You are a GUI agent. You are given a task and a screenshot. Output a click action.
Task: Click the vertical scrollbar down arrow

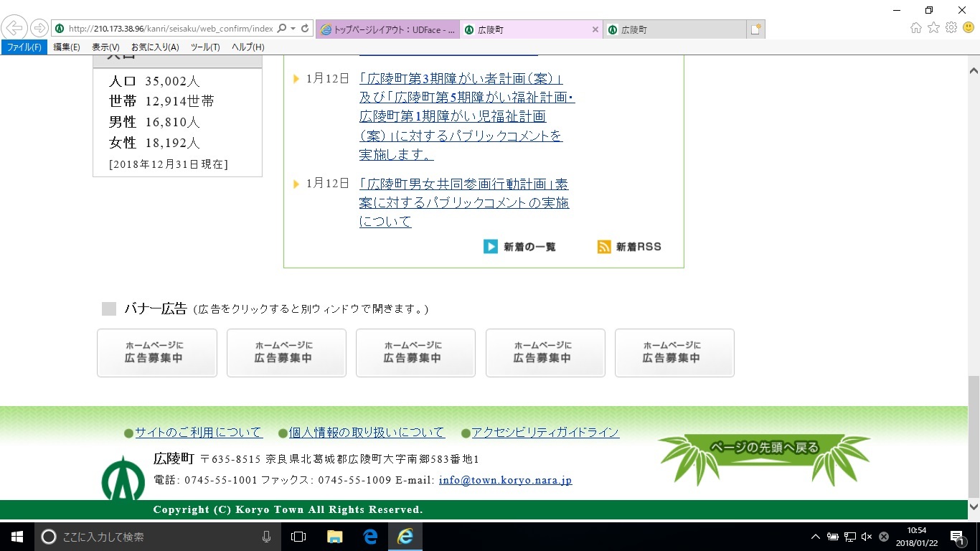pos(974,507)
